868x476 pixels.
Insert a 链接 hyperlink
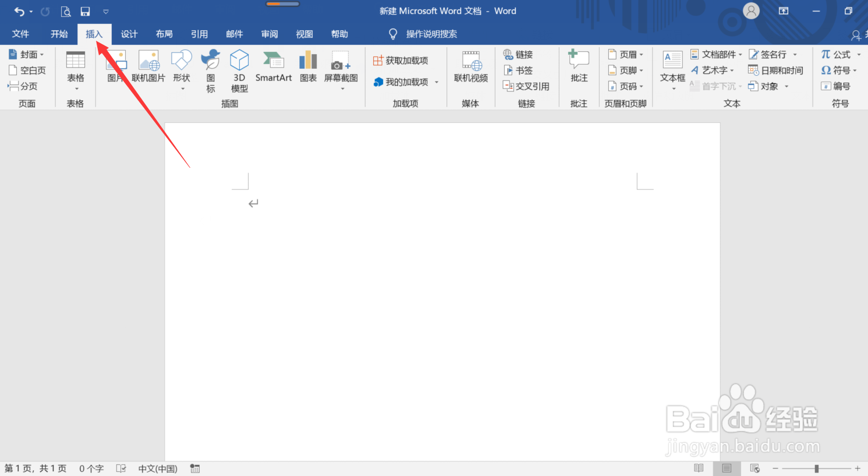[x=518, y=54]
